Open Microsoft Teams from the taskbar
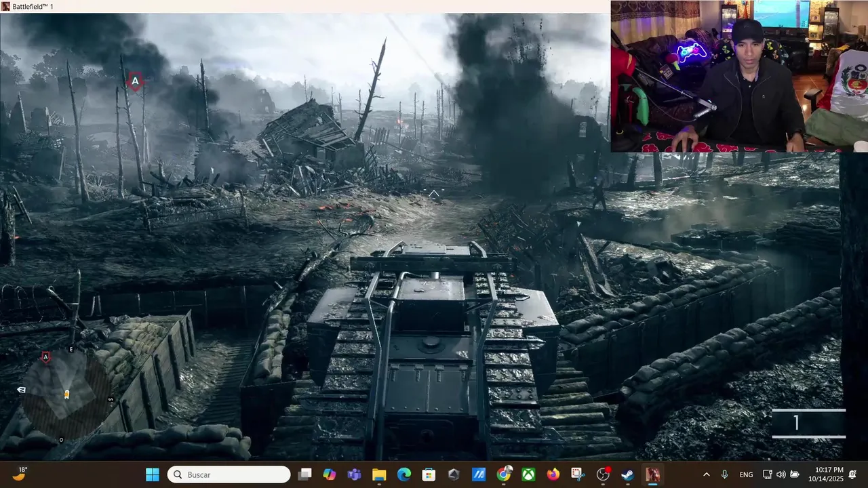Viewport: 868px width, 488px height. point(354,474)
